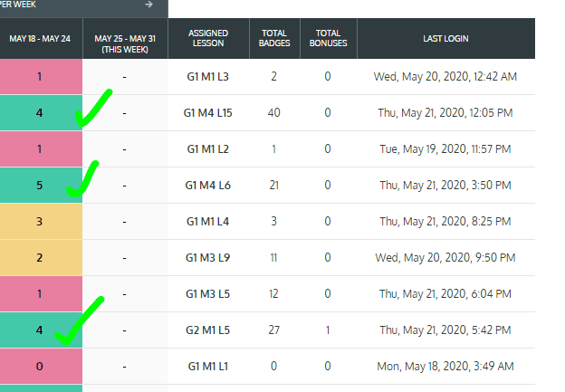Click the green weekly cell in G2 M1 L5 row

[x=41, y=330]
